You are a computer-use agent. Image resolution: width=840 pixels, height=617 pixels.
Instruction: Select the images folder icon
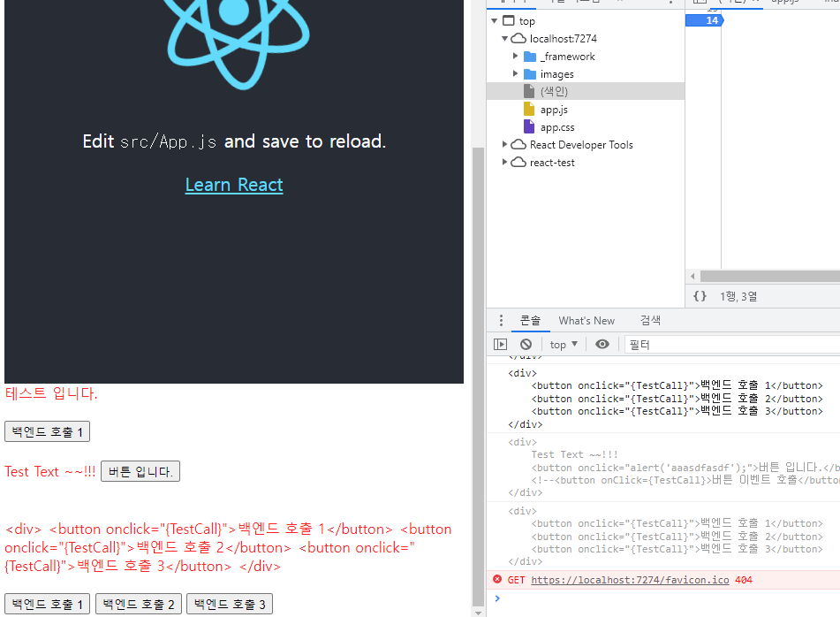(530, 74)
